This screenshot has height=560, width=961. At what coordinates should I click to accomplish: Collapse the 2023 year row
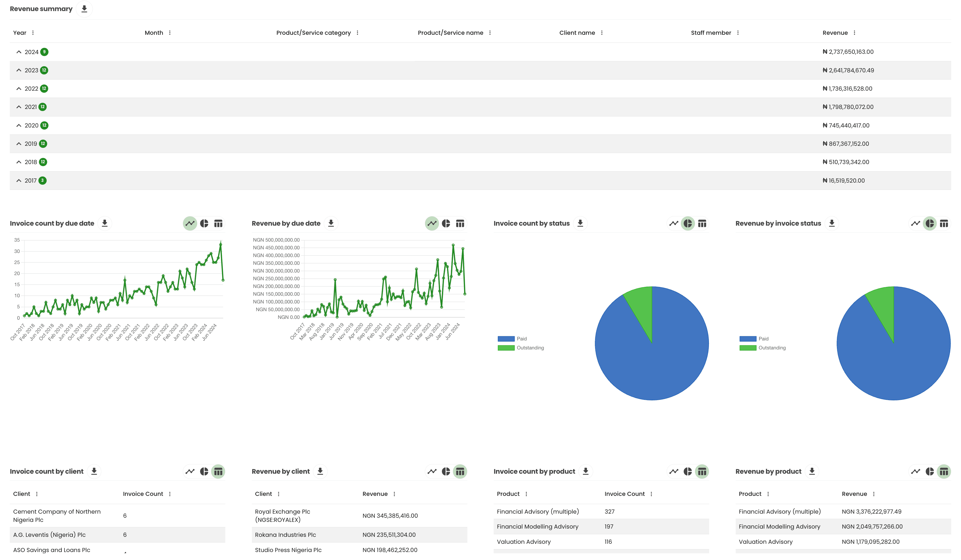pos(19,70)
